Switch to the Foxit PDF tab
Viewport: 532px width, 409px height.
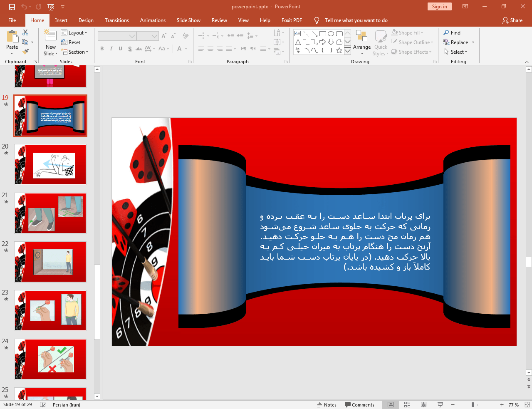tap(292, 20)
